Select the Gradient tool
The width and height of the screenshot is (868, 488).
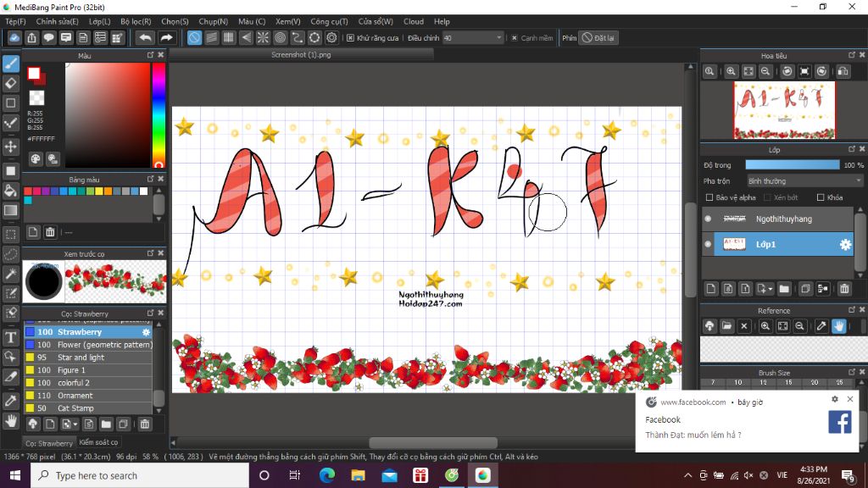[10, 210]
